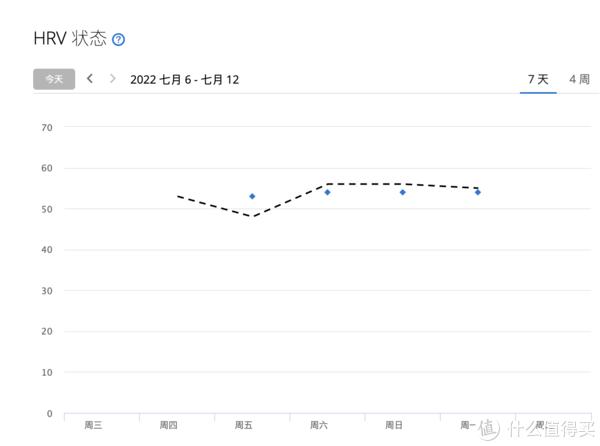Click the dashed baseline start above 周四
This screenshot has width=600, height=446.
[x=179, y=196]
